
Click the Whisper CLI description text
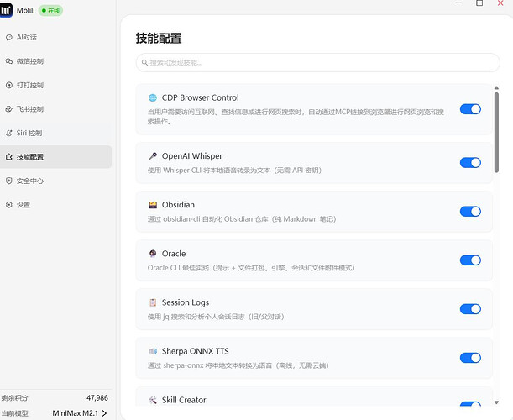pos(234,170)
